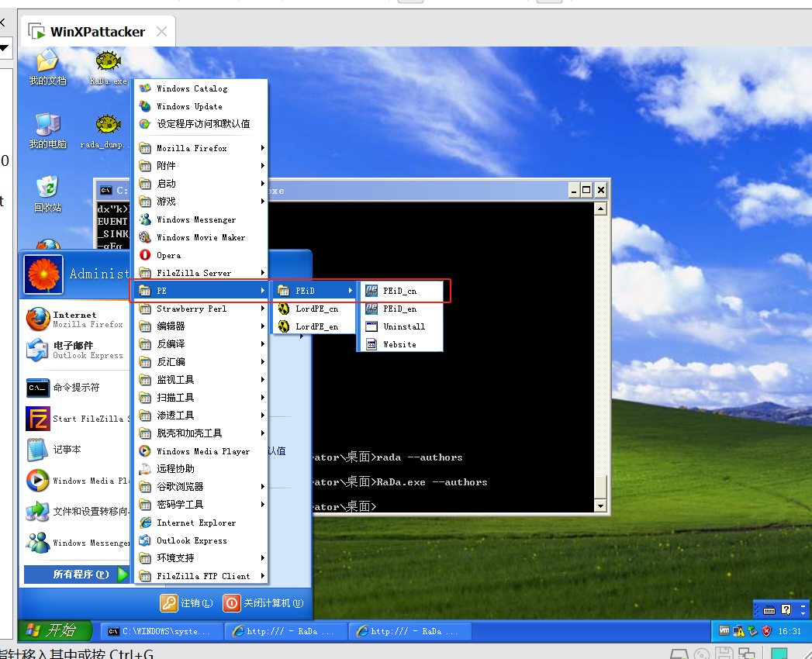Click the red shield security tray icon
The width and height of the screenshot is (812, 659).
point(767,631)
